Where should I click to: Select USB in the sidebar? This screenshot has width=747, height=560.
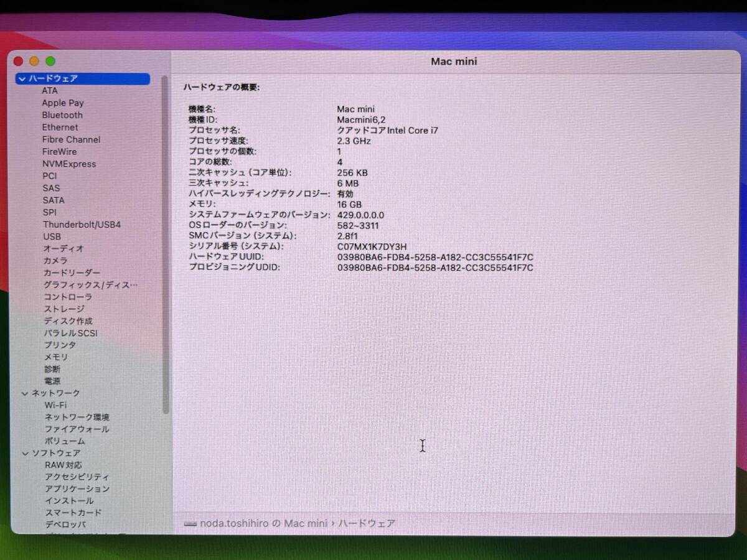52,236
